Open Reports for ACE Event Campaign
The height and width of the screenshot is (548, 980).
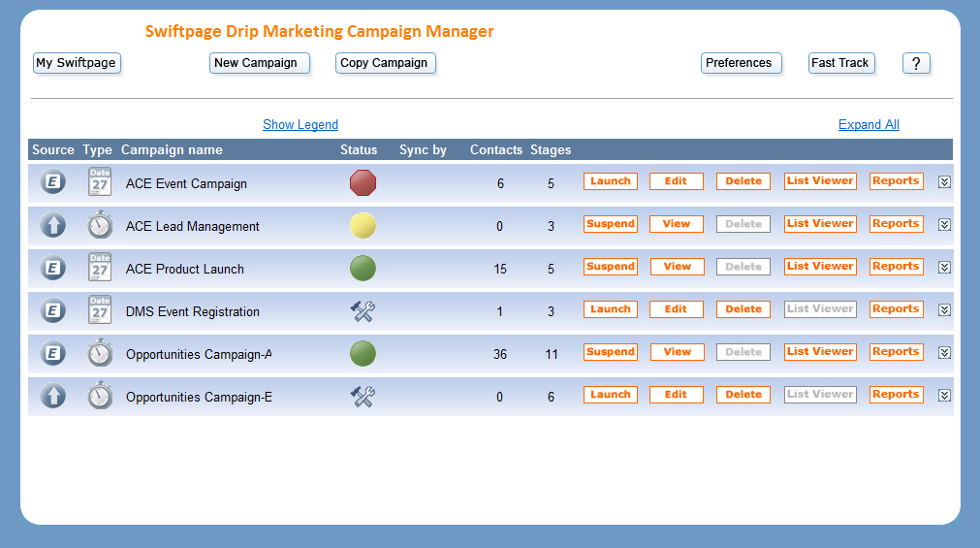click(x=897, y=181)
